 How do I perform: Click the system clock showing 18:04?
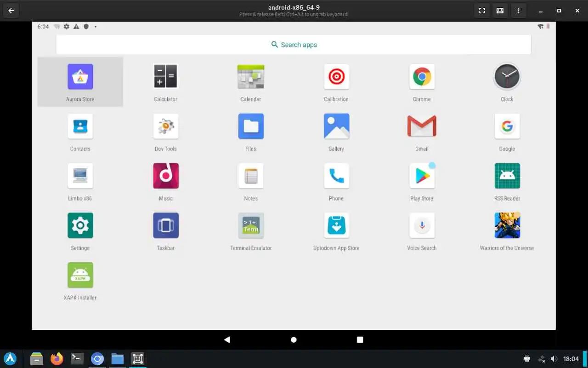click(571, 359)
